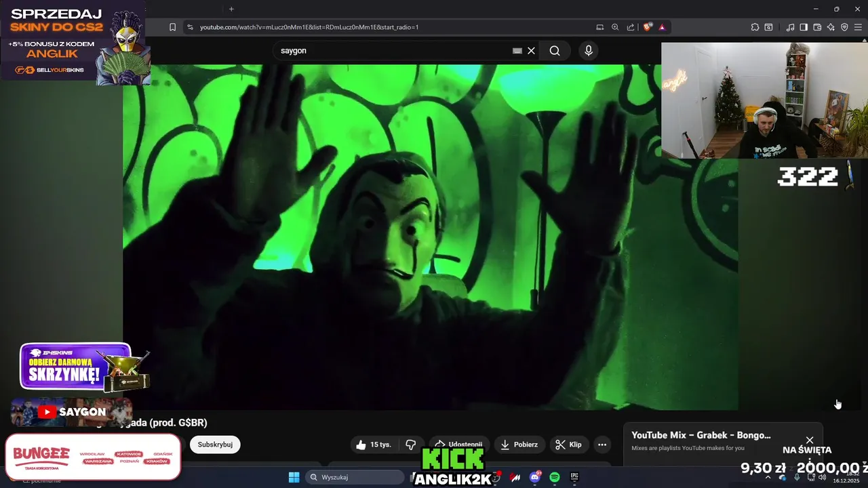Run YouTube search with magnifier button

(555, 51)
